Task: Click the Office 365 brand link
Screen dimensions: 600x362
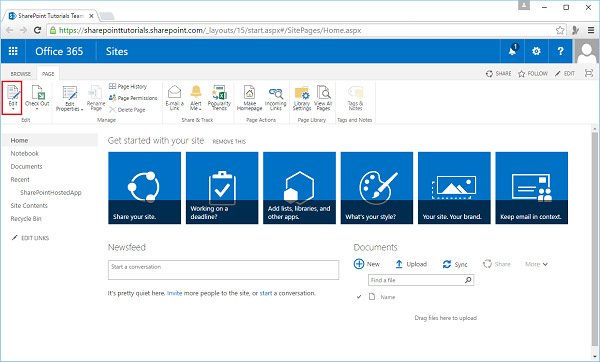Action: (59, 51)
